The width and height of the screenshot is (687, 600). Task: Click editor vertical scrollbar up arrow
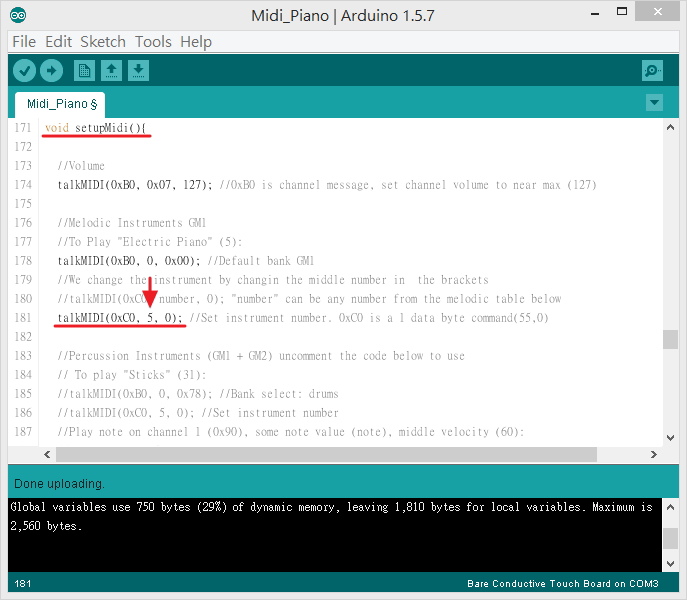coord(670,128)
